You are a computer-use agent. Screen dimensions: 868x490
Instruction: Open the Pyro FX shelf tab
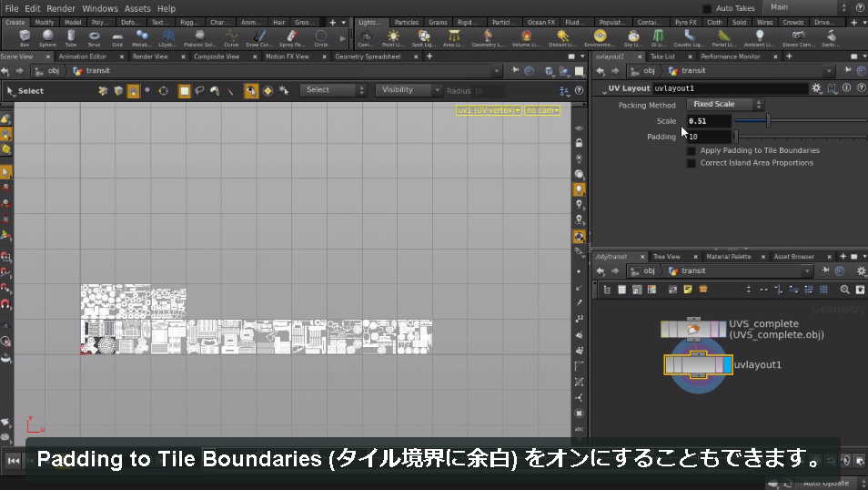686,22
